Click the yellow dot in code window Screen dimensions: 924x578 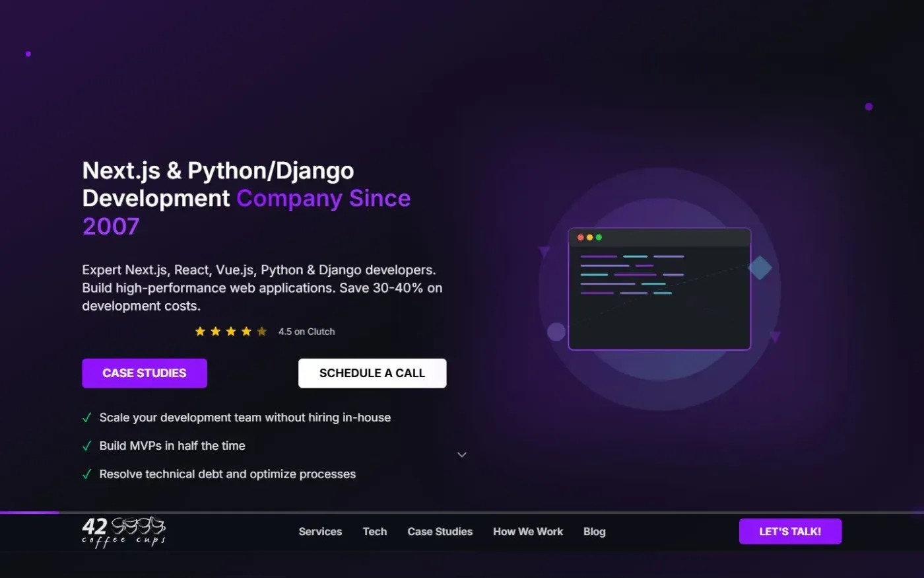click(590, 237)
